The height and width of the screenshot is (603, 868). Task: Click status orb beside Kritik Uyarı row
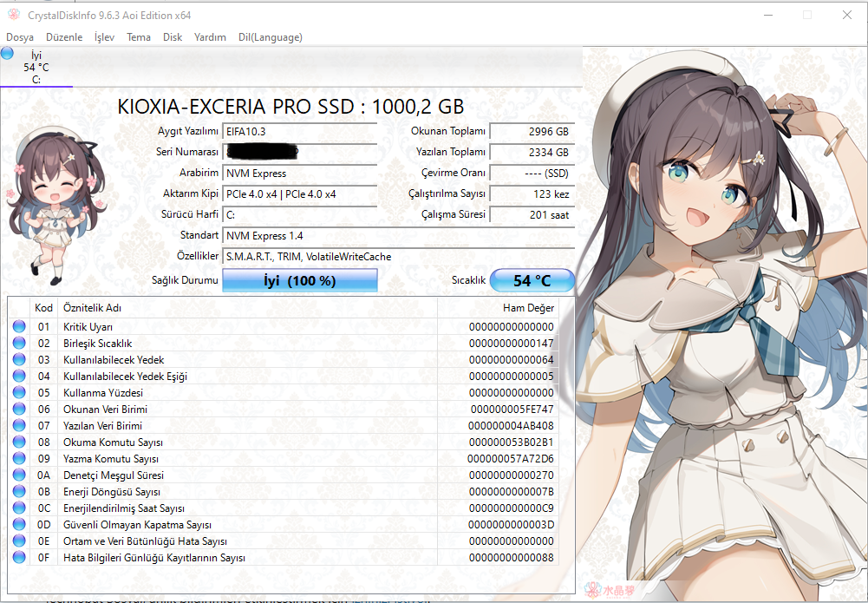[x=20, y=327]
